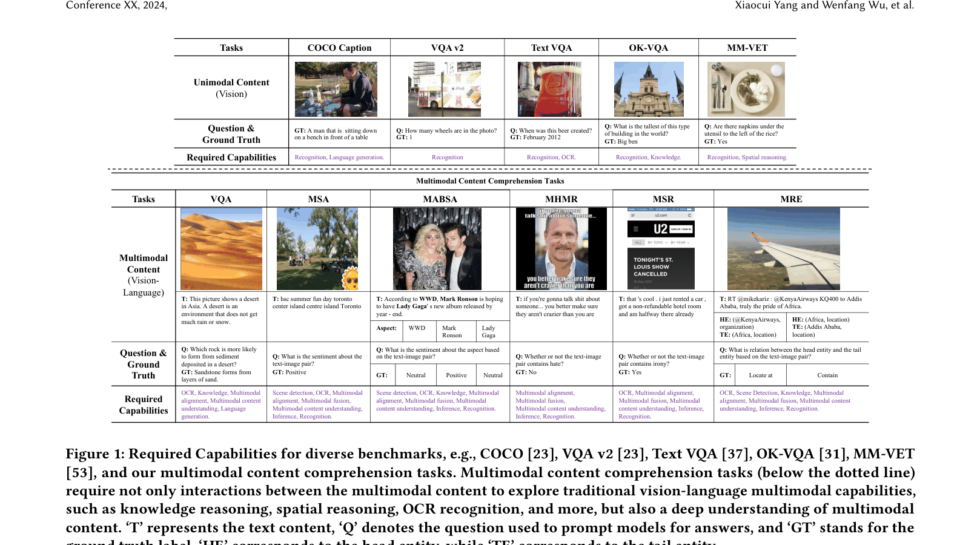The image size is (980, 545).
Task: Select the Text VQA beer glass image
Action: [549, 89]
